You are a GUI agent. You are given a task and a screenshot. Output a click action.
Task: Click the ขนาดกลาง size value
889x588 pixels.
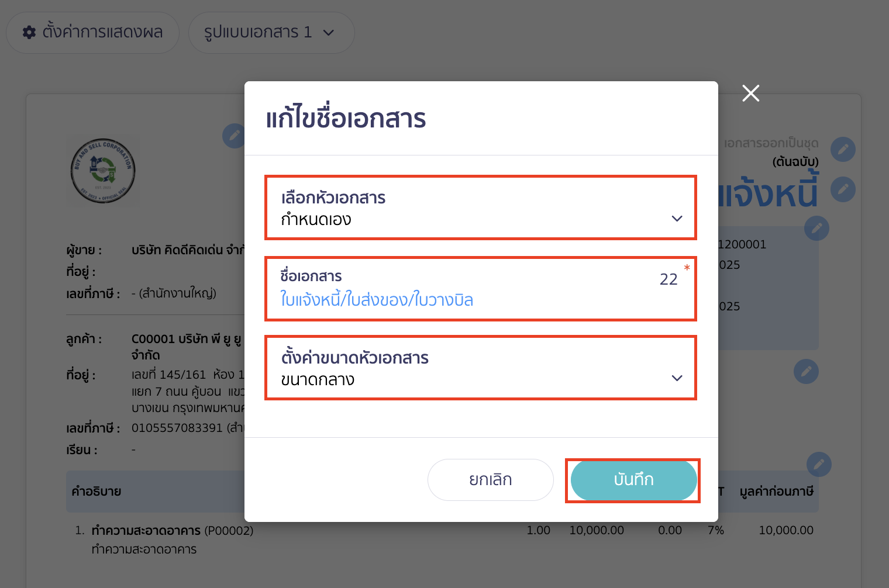[x=315, y=379]
